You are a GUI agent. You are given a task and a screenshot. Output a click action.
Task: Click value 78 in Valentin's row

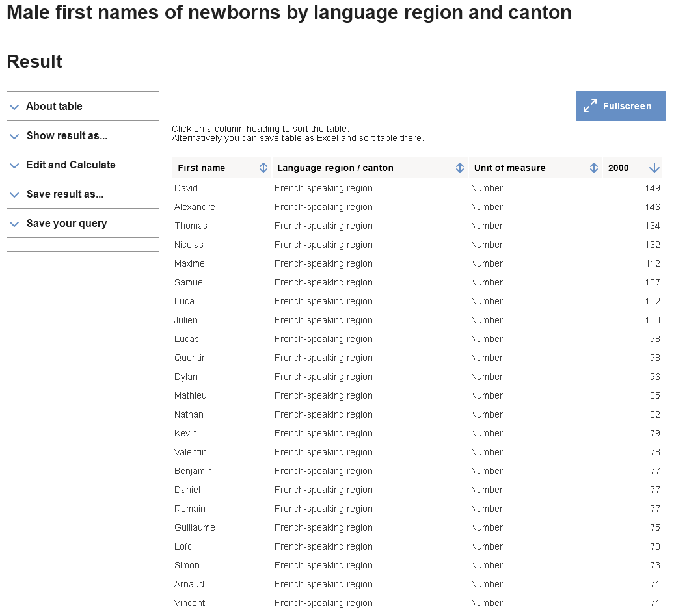(x=655, y=452)
